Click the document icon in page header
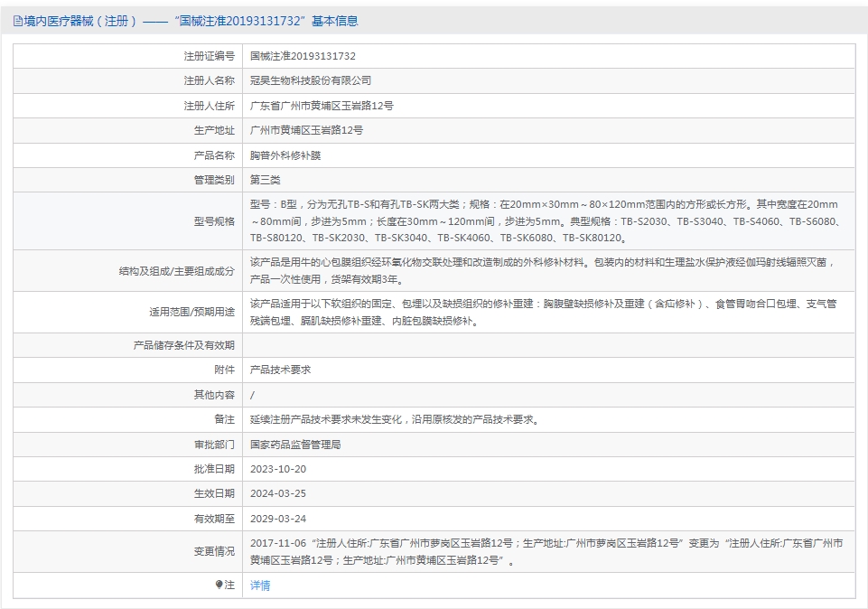This screenshot has height=609, width=868. point(18,21)
